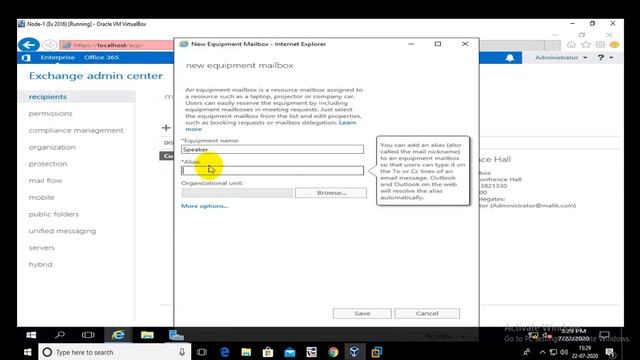The height and width of the screenshot is (360, 640).
Task: Expand the Administrator account dropdown
Action: click(x=561, y=58)
